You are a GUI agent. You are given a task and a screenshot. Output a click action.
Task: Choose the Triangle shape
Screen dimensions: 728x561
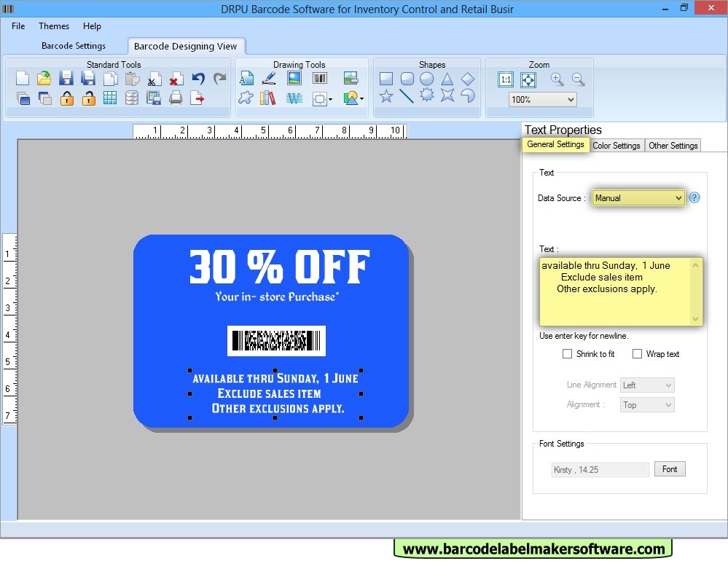pyautogui.click(x=447, y=79)
